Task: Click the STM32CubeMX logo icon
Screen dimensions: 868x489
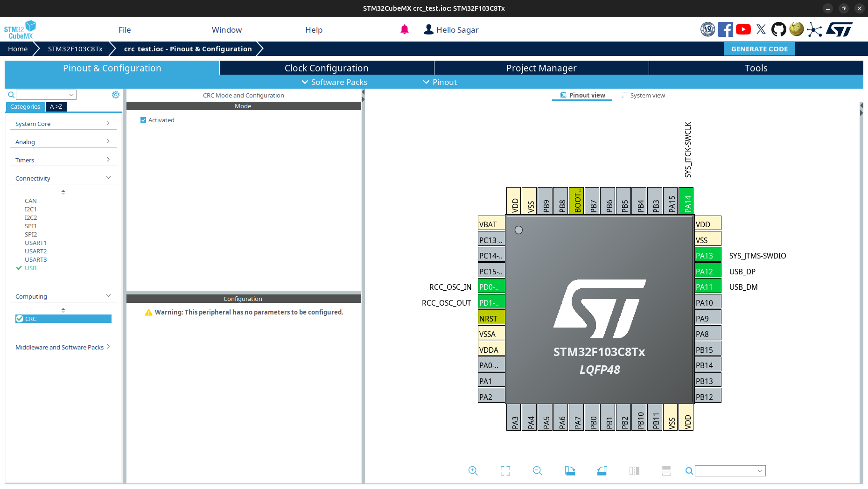Action: [20, 30]
